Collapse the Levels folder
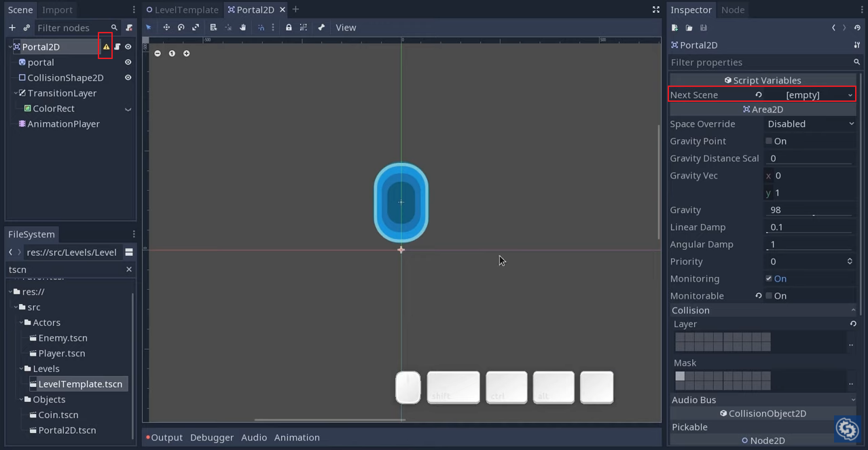868x450 pixels. pyautogui.click(x=21, y=369)
